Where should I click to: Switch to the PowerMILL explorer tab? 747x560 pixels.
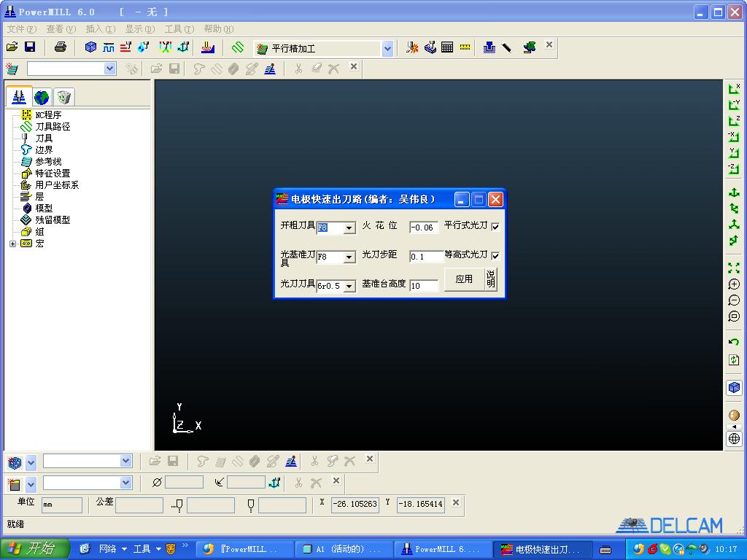(x=19, y=97)
